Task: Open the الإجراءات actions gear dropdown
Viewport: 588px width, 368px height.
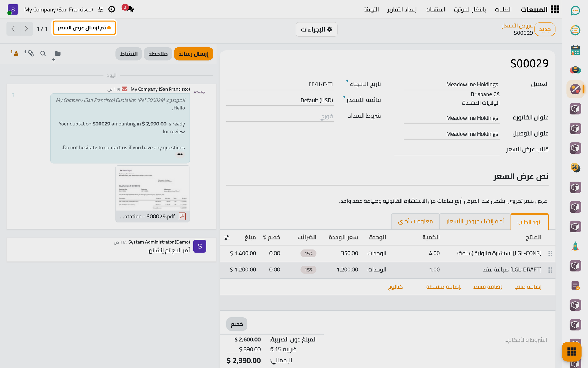Action: (x=316, y=29)
